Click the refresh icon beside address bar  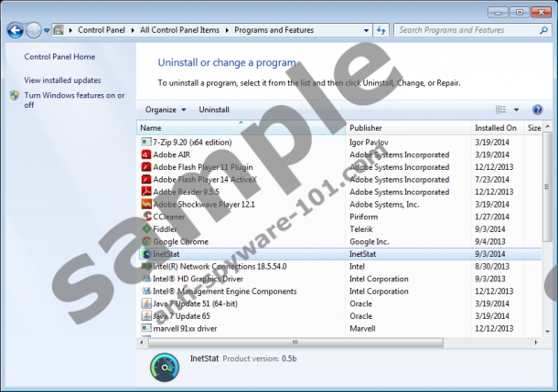tap(383, 30)
